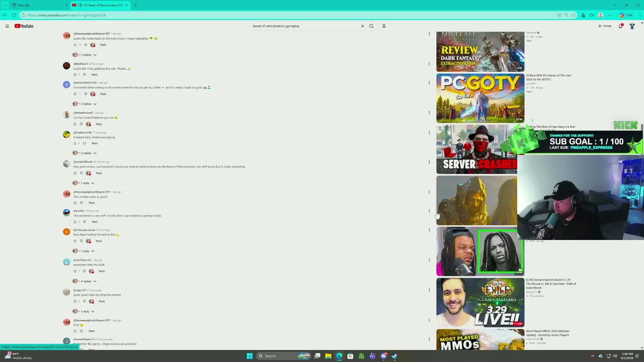644x362 pixels.
Task: Reply to the @BlackGuyTv comment
Action: [95, 74]
